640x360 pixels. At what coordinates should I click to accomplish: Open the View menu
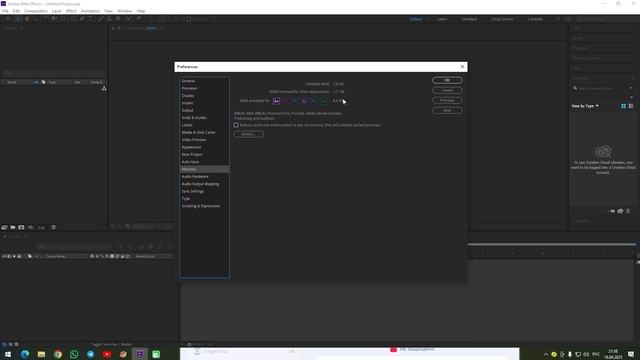(108, 11)
